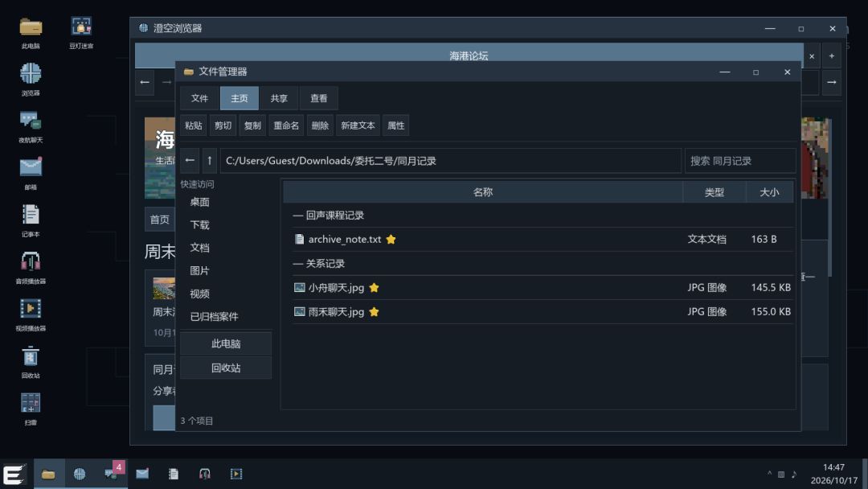The width and height of the screenshot is (868, 489).
Task: Open a new browser tab with plus
Action: point(832,56)
